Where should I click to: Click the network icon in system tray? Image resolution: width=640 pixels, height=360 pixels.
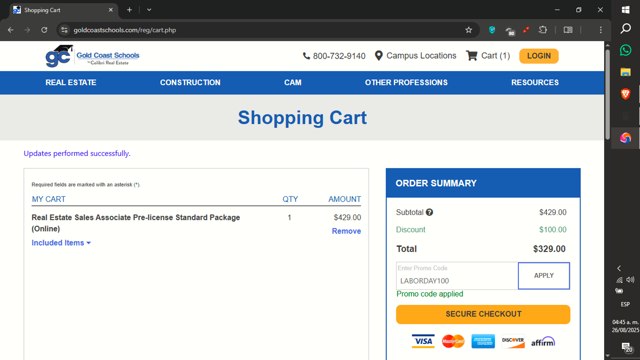620,280
